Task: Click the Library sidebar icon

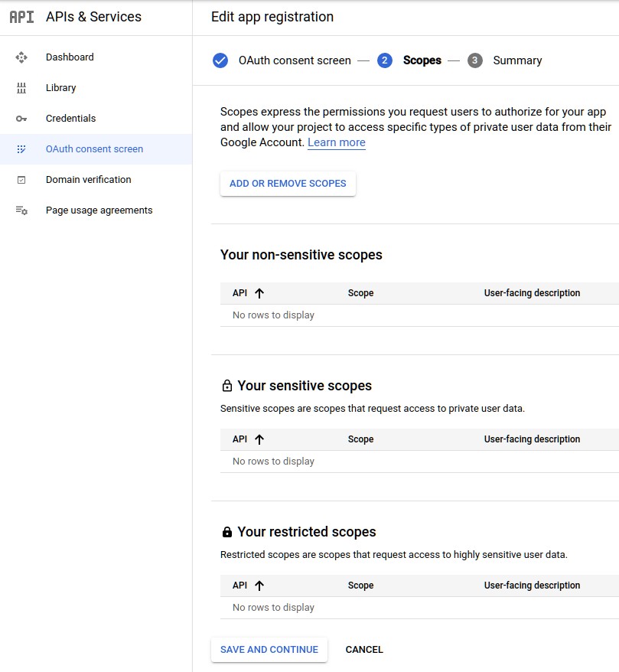Action: coord(21,88)
